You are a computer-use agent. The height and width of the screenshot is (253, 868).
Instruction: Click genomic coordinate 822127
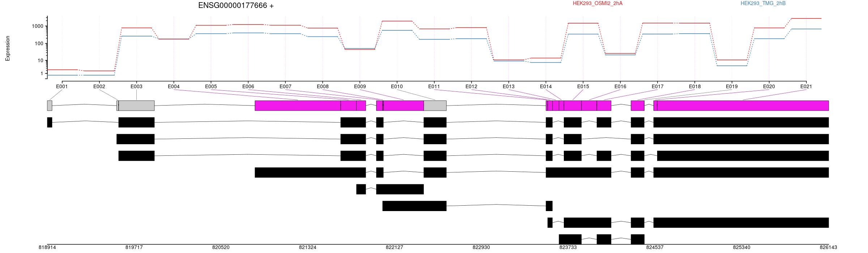pos(394,248)
